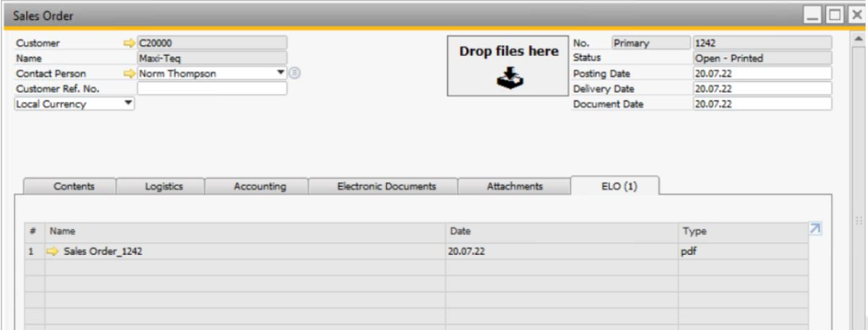Switch to the Logistics tab

point(163,187)
